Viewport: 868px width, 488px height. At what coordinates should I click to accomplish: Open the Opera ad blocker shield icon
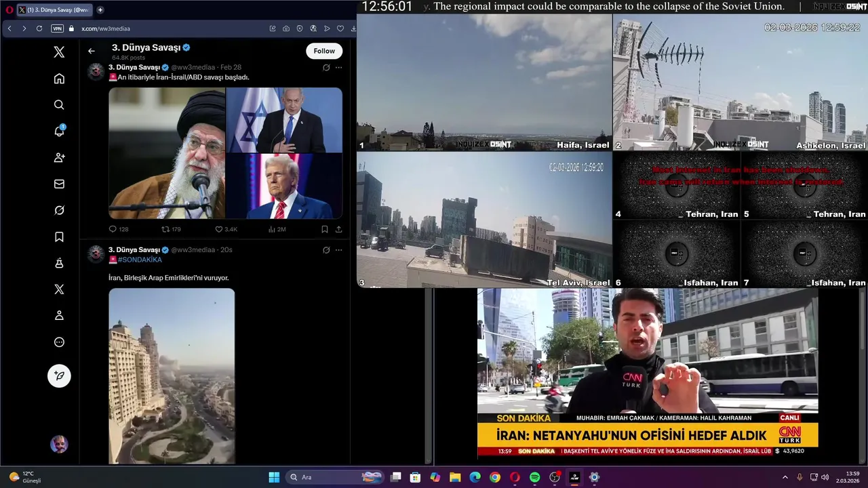[x=300, y=28]
